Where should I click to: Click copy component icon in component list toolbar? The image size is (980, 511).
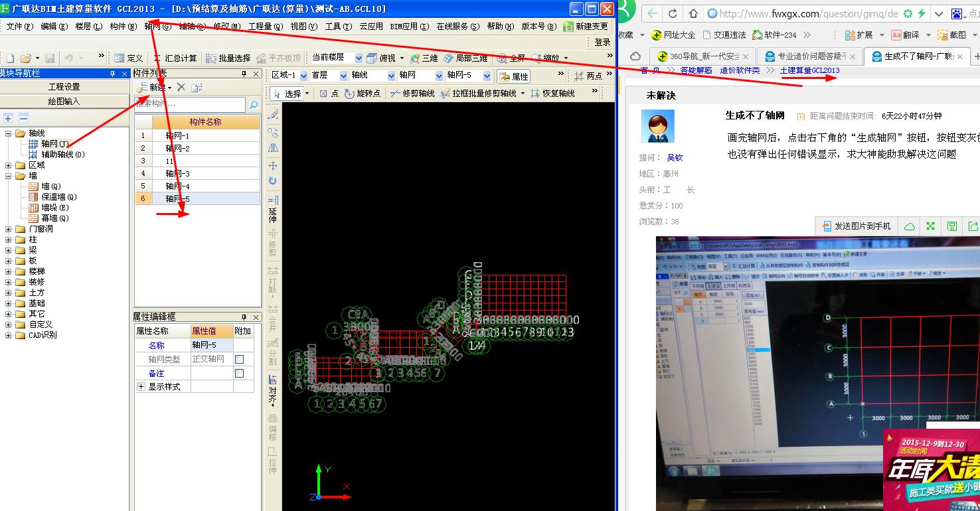pos(197,88)
